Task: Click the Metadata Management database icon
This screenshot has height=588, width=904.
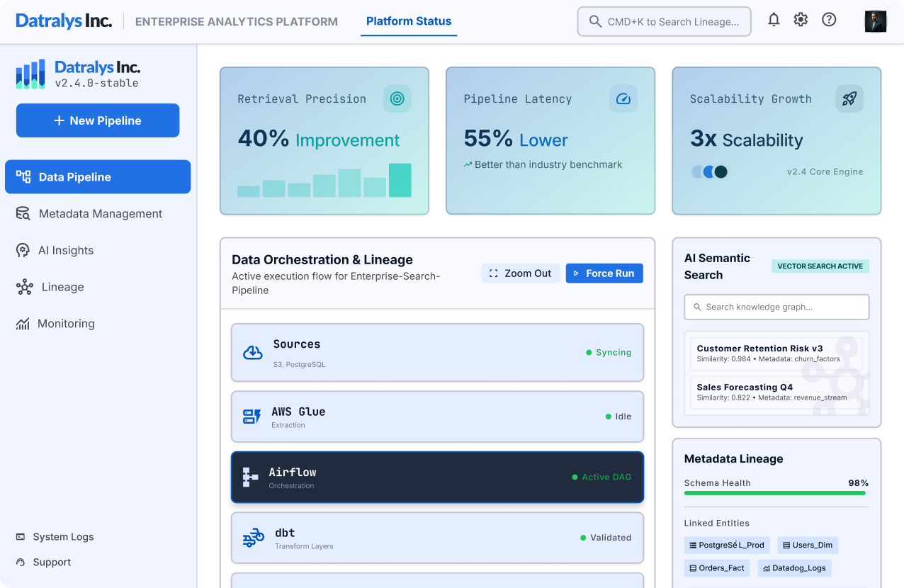Action: tap(23, 214)
